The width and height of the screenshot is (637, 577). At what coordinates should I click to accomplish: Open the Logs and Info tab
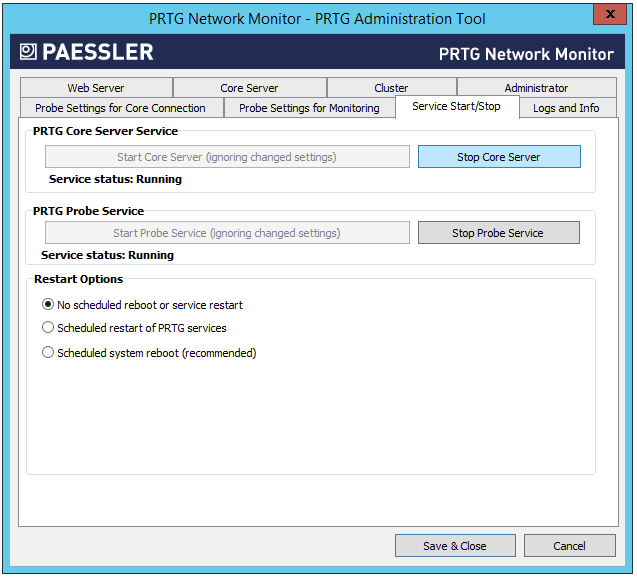coord(567,108)
